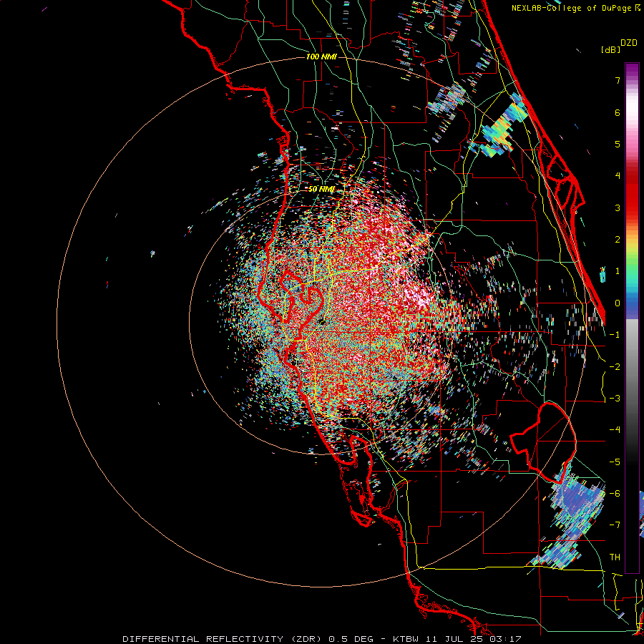
Task: Click the "-3" dB scale value
Action: point(615,399)
